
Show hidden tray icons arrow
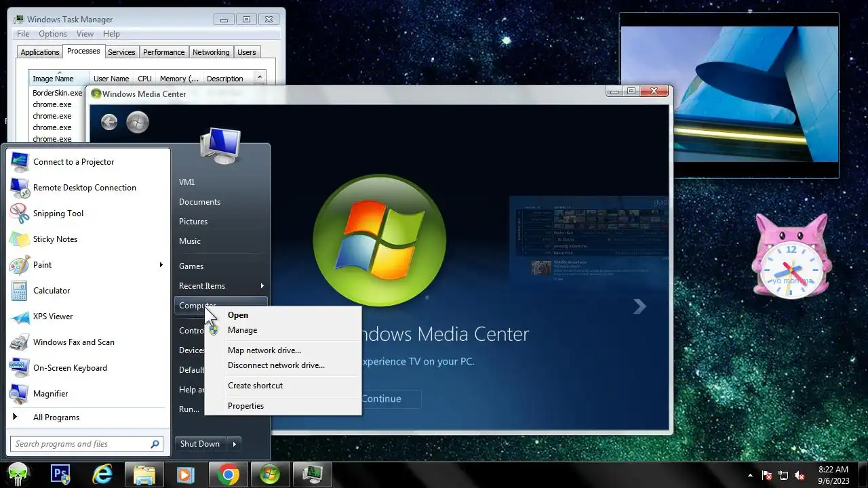[750, 475]
